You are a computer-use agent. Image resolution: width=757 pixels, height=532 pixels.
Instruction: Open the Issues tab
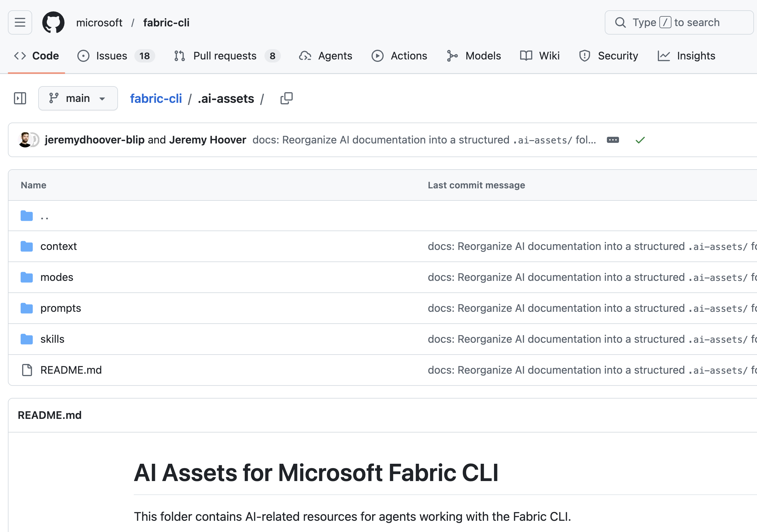click(116, 56)
